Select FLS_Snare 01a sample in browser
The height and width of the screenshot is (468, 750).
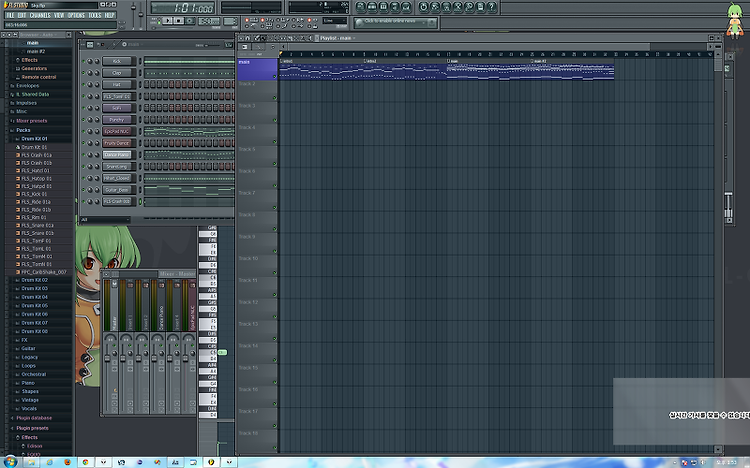coord(37,225)
